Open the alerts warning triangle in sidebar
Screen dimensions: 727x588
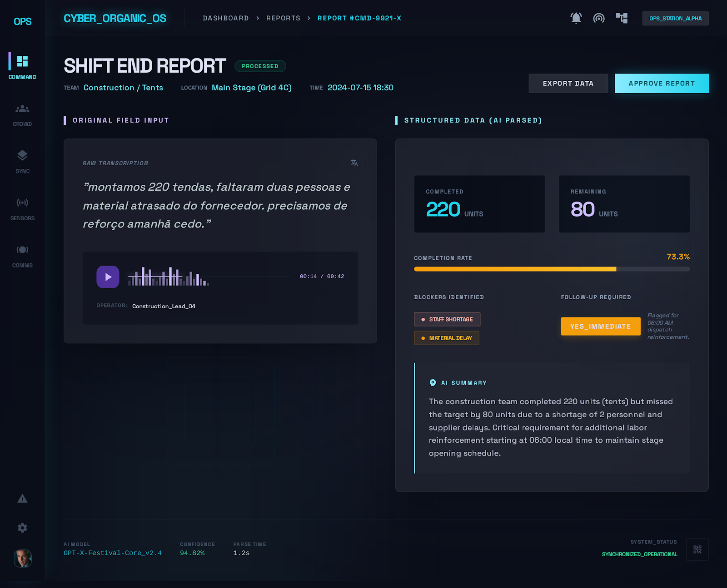point(22,499)
